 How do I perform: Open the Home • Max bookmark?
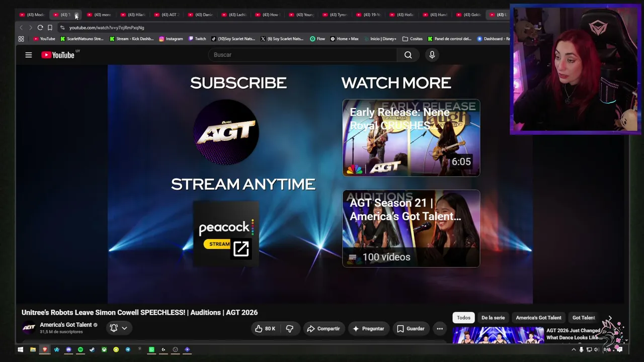click(x=344, y=39)
